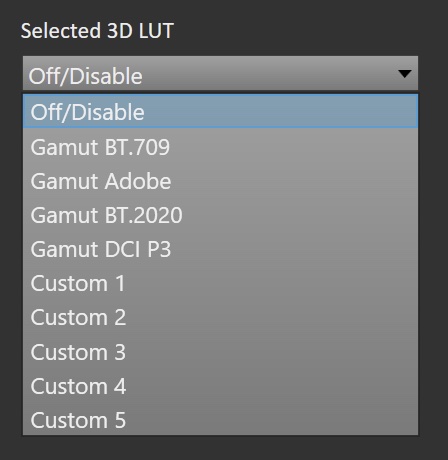Select Custom 1 LUT slot
Screen dimensions: 448x460
[x=220, y=284]
